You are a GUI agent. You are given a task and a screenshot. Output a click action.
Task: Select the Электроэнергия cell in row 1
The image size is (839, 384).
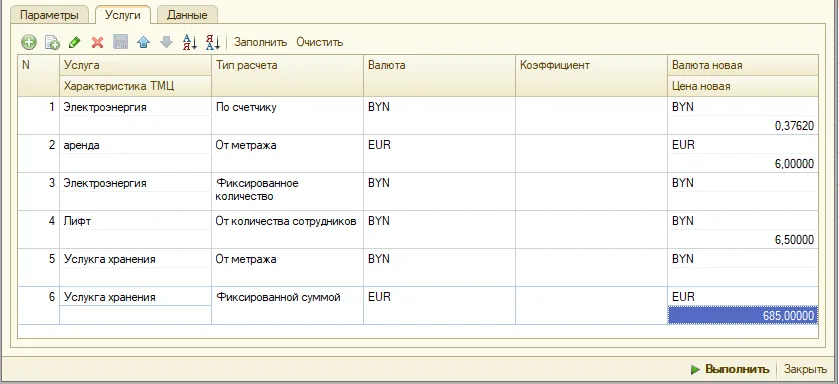pyautogui.click(x=135, y=107)
